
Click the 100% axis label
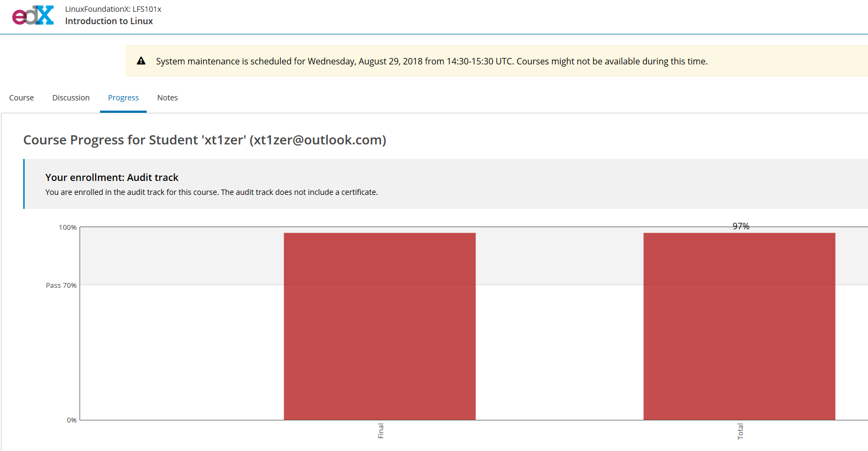click(x=68, y=228)
